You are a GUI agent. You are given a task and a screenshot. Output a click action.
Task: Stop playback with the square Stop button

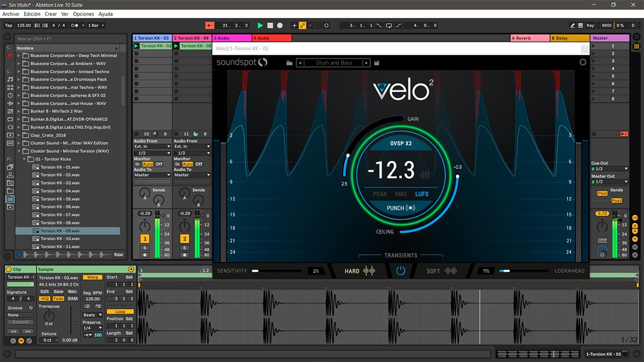click(270, 25)
